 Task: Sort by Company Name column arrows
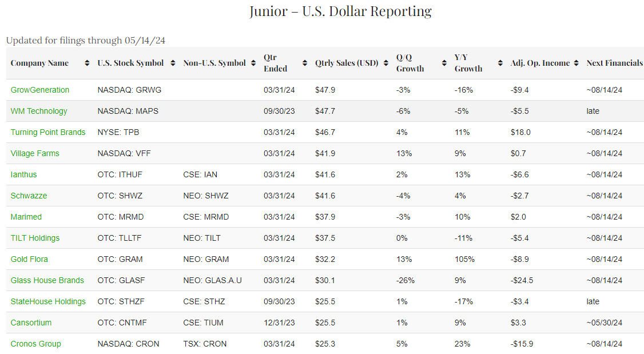[87, 63]
